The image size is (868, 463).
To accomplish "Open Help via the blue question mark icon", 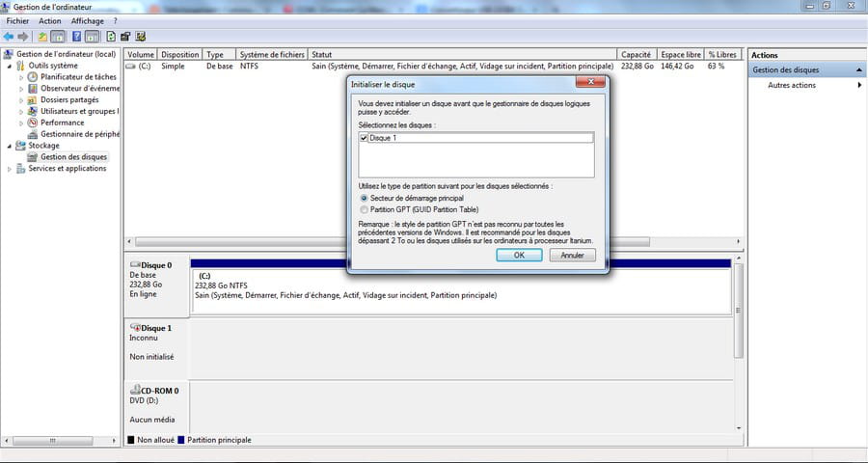I will 77,37.
